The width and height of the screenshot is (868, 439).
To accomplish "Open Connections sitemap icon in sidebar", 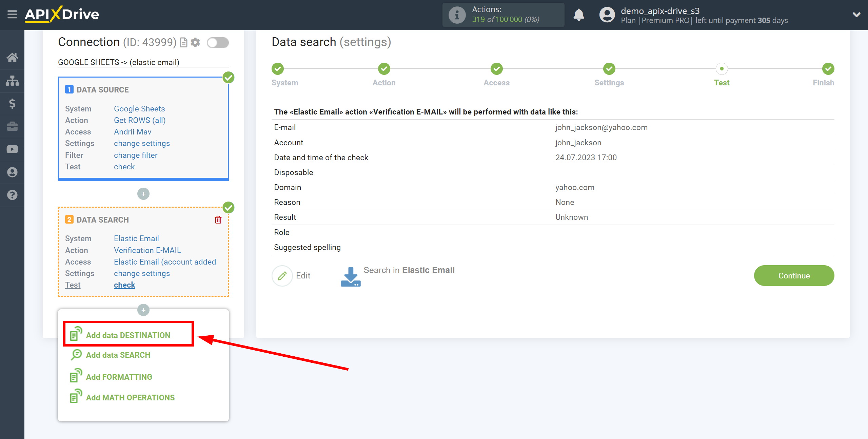I will click(x=12, y=81).
